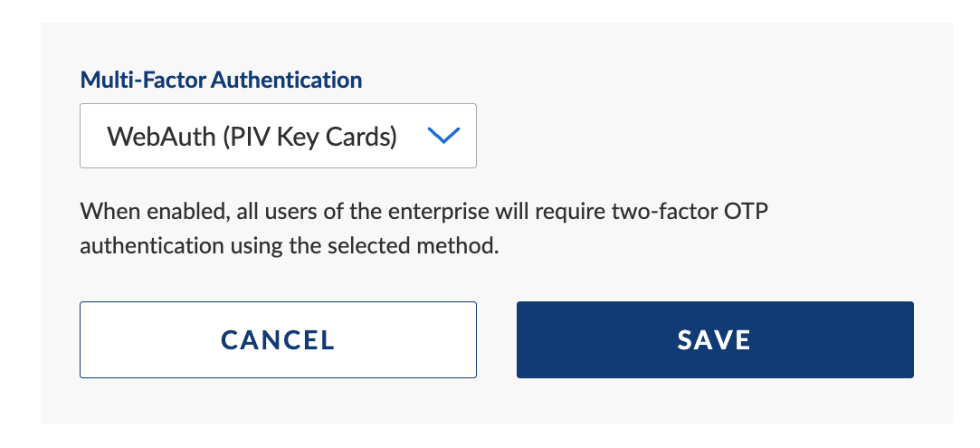Save the multi-factor authentication settings
This screenshot has height=448, width=980.
pos(714,339)
